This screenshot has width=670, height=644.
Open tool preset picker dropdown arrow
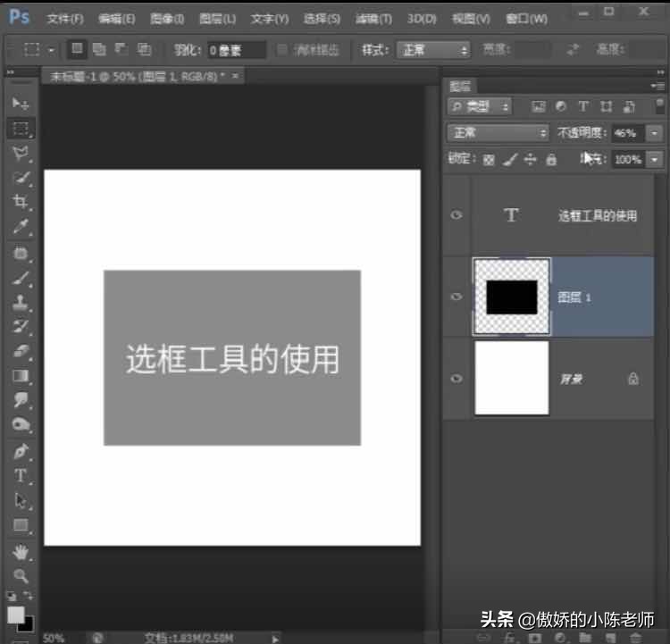coord(51,50)
